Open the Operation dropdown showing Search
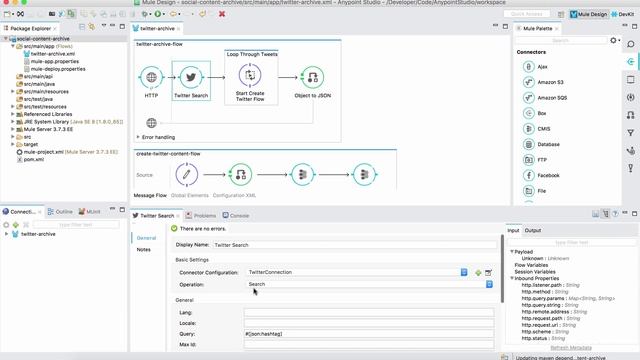Screen dimensions: 640x360 click(x=489, y=284)
